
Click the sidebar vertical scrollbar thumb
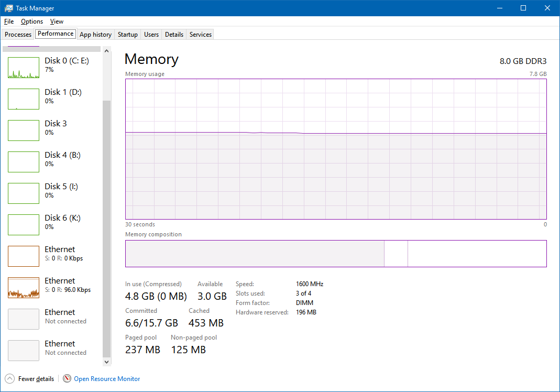(106, 228)
